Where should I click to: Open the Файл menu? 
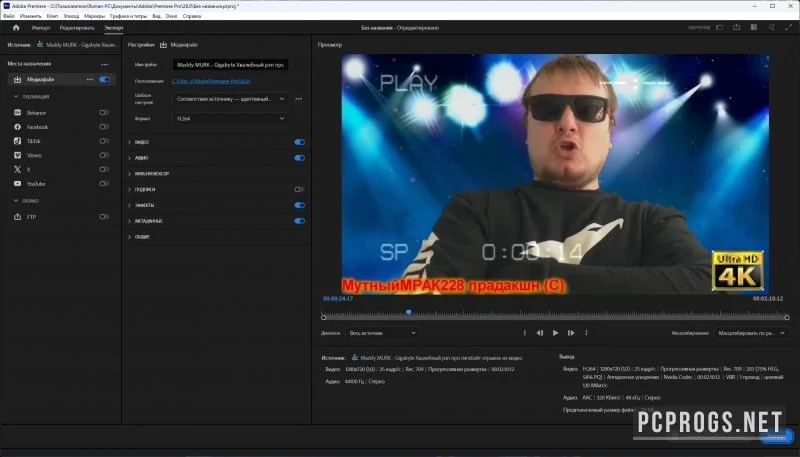(9, 16)
